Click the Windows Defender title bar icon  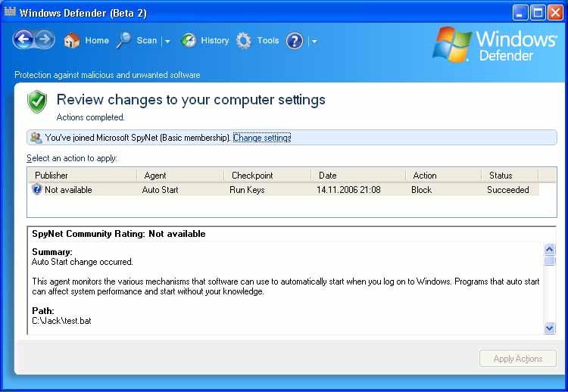10,12
